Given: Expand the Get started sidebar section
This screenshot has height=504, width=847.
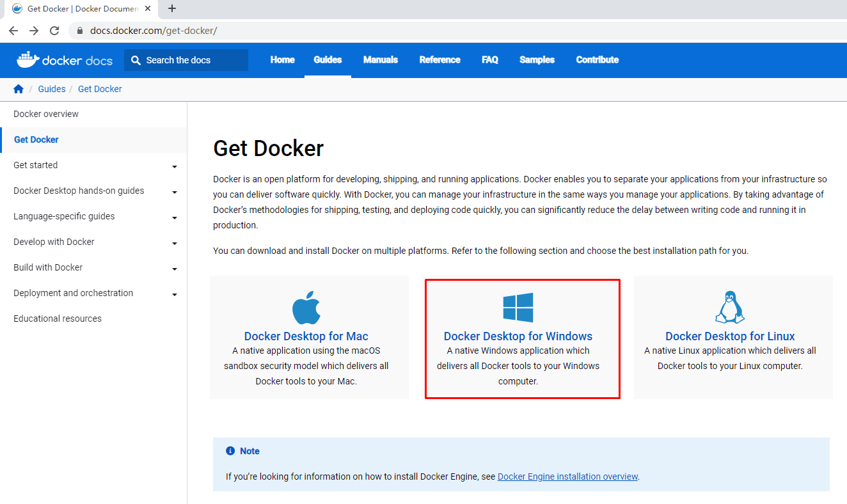Looking at the screenshot, I should 175,167.
